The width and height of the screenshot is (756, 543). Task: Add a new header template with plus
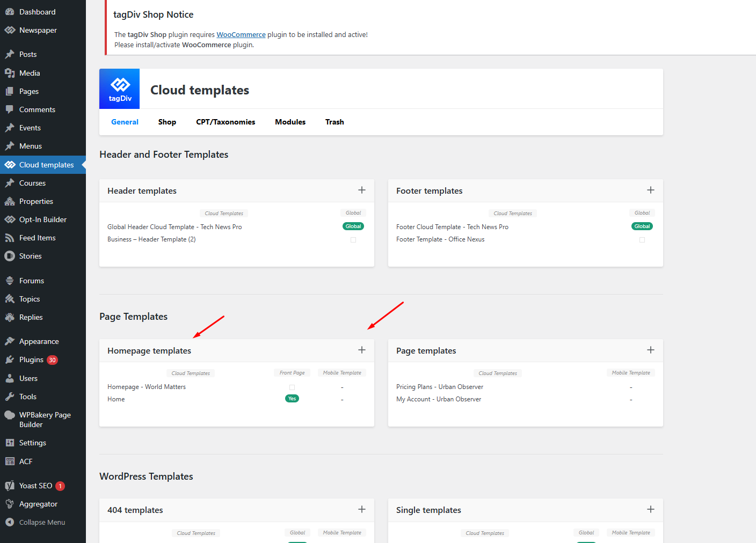click(x=362, y=190)
